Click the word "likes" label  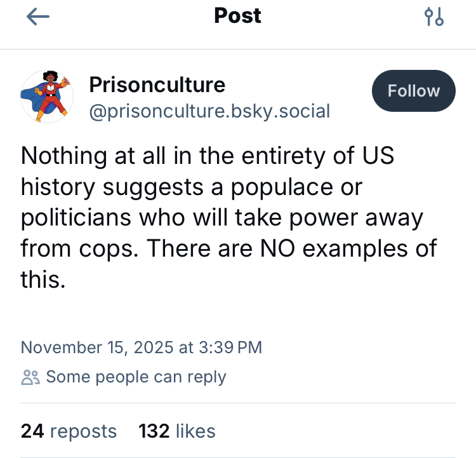click(x=195, y=431)
